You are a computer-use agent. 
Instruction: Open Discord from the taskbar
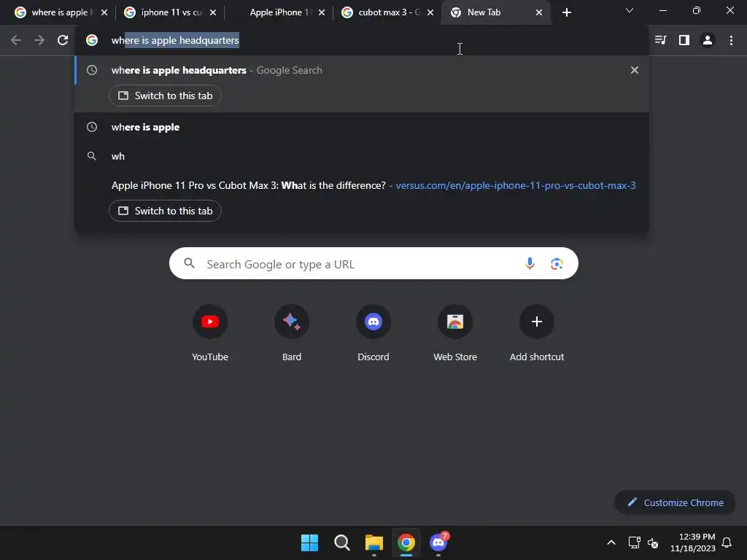coord(438,542)
